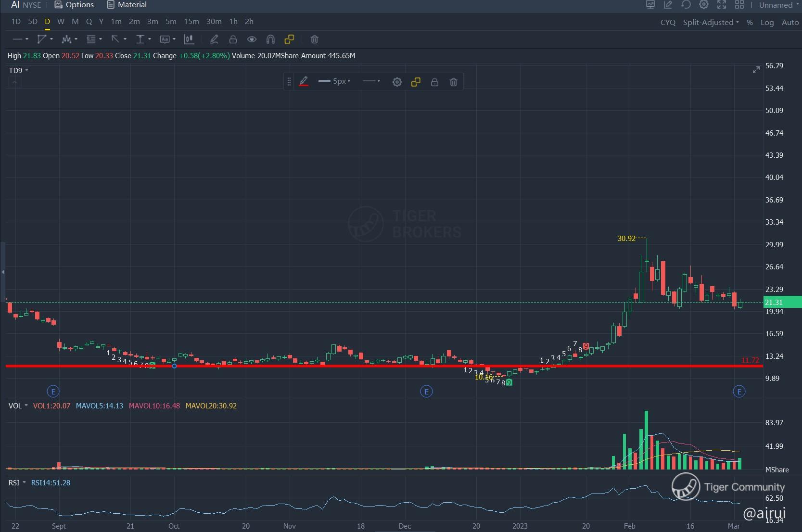The width and height of the screenshot is (802, 532).
Task: Switch to the W weekly timeframe tab
Action: click(61, 22)
